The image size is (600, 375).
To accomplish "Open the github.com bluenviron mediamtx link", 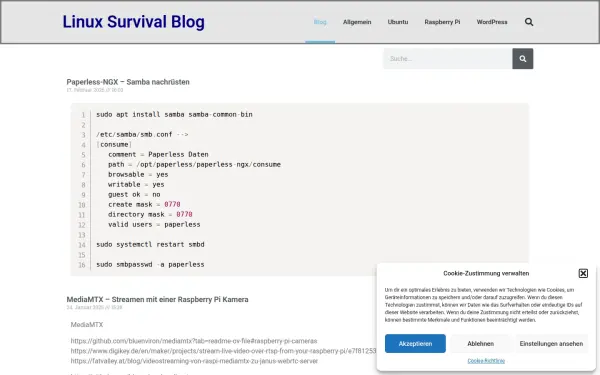I will pos(194,341).
